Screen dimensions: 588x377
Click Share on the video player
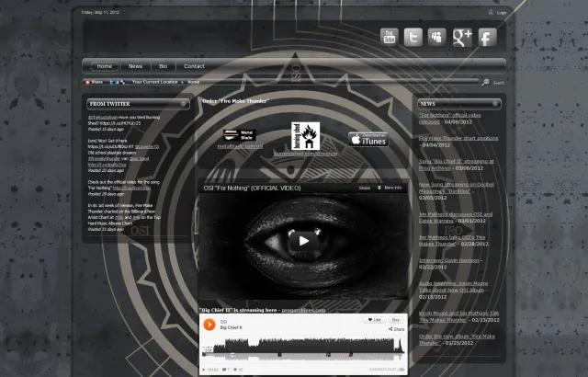click(x=365, y=188)
